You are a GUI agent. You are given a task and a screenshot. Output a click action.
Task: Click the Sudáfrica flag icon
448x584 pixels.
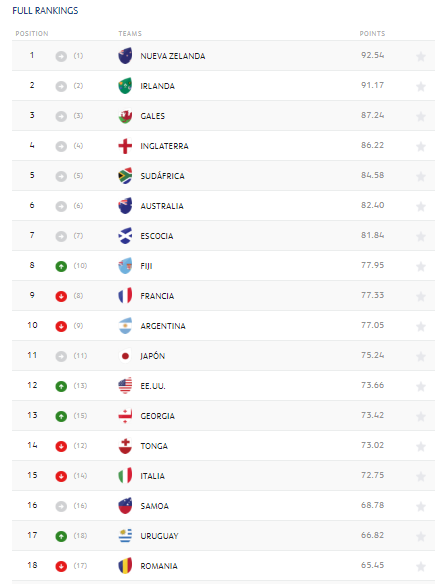click(x=125, y=176)
